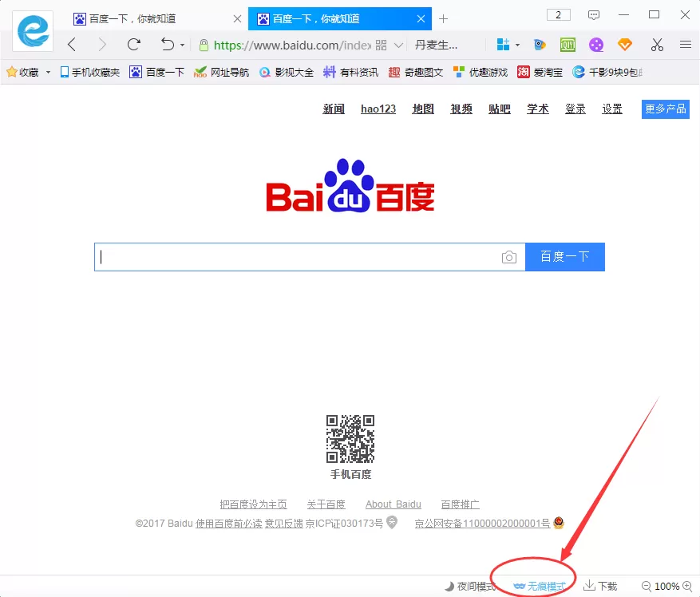Click the undo closed tab icon
700x597 pixels.
168,45
